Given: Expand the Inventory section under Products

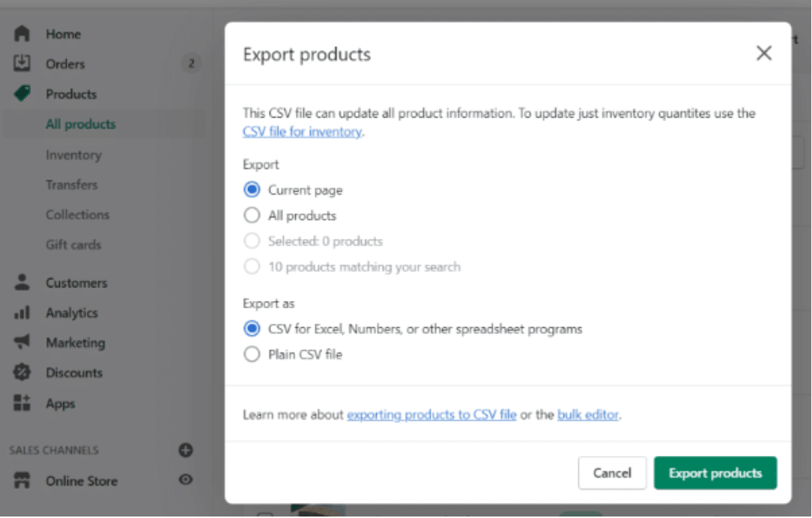Looking at the screenshot, I should [x=73, y=155].
